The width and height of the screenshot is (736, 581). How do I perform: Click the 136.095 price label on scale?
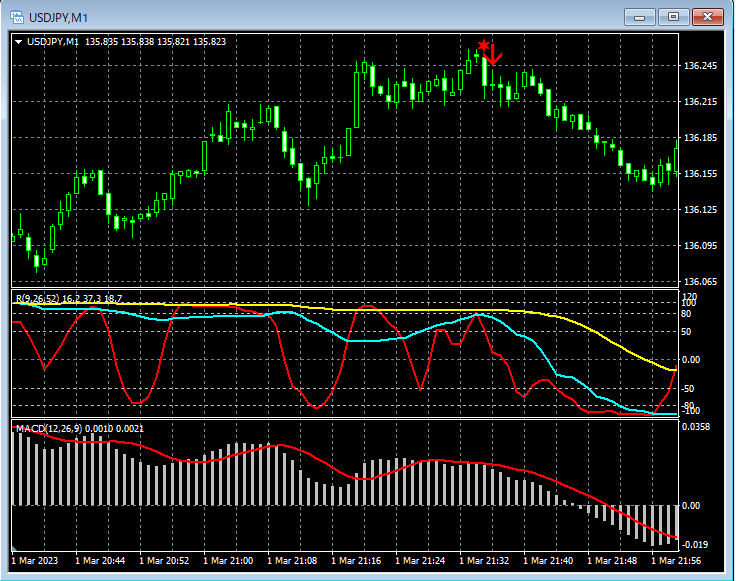point(700,246)
